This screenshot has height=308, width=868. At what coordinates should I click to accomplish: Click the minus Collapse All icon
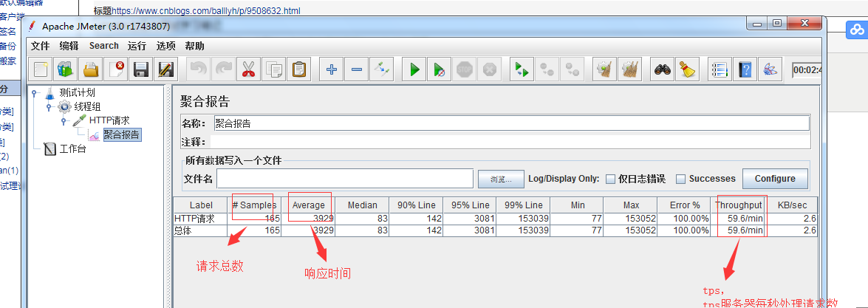[x=357, y=70]
